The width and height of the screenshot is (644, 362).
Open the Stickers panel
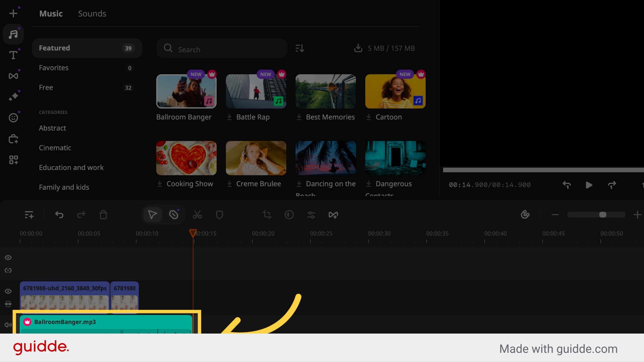pos(13,118)
